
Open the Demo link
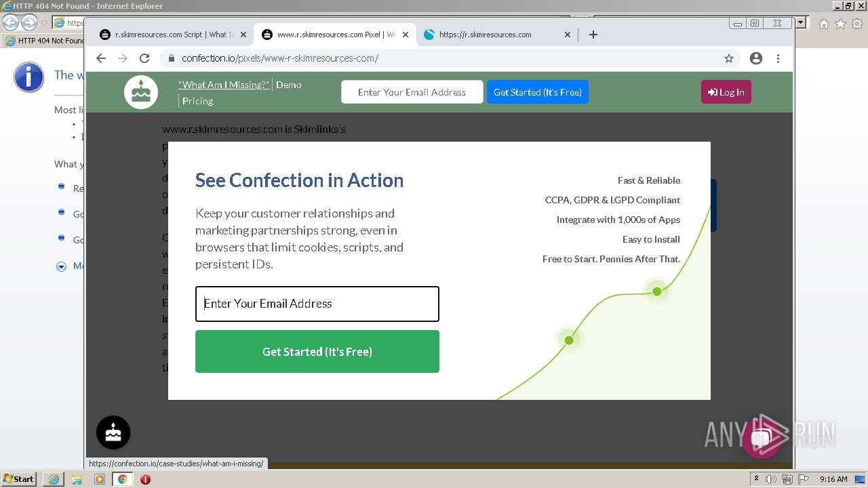click(x=289, y=85)
